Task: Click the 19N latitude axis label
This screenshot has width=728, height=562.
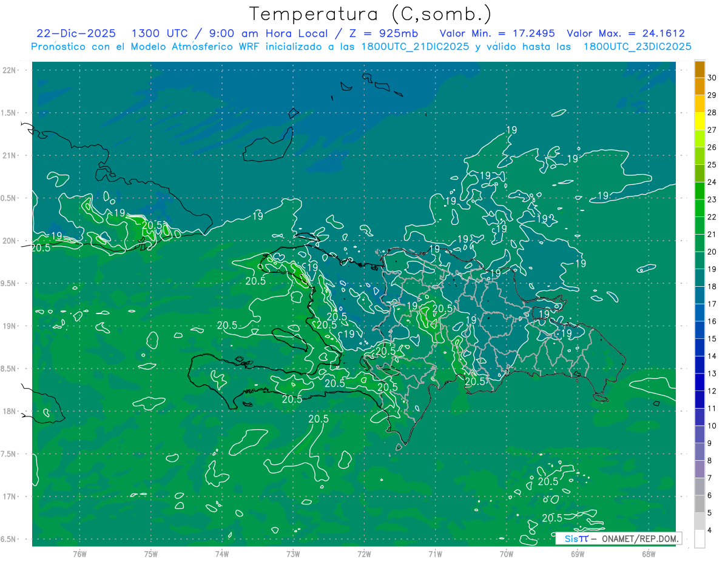Action: tap(9, 326)
